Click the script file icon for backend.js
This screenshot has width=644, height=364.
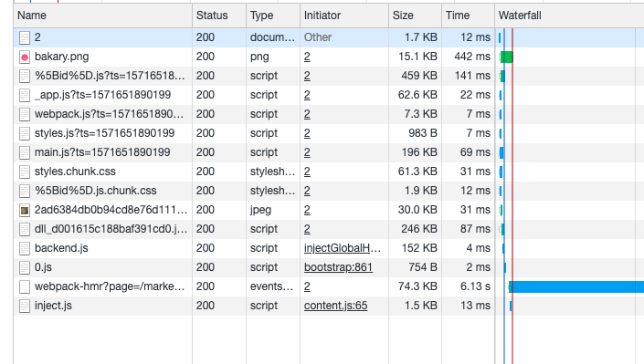pos(25,249)
